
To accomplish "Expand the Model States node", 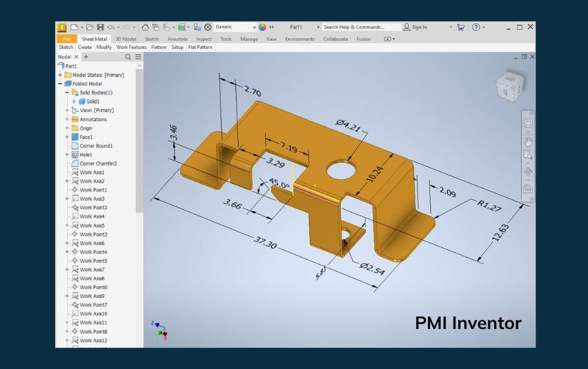I will pyautogui.click(x=60, y=75).
